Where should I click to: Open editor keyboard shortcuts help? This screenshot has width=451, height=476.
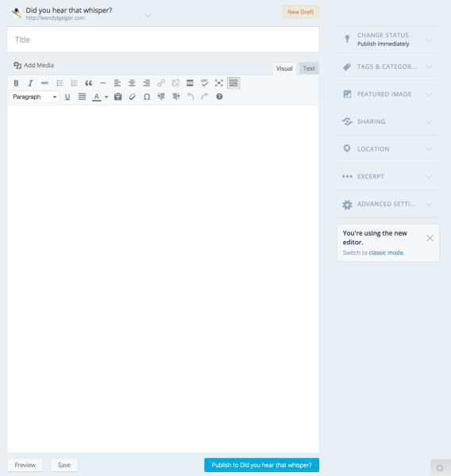click(219, 97)
